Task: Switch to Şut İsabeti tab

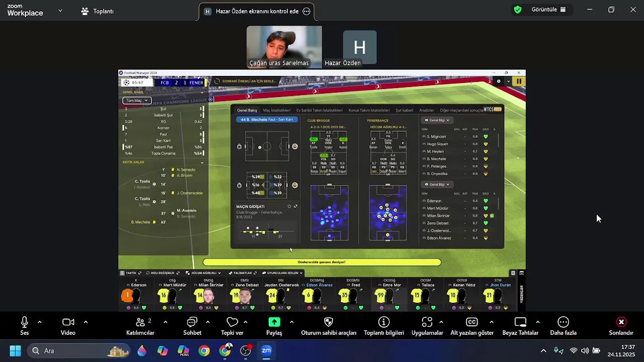Action: 405,110
